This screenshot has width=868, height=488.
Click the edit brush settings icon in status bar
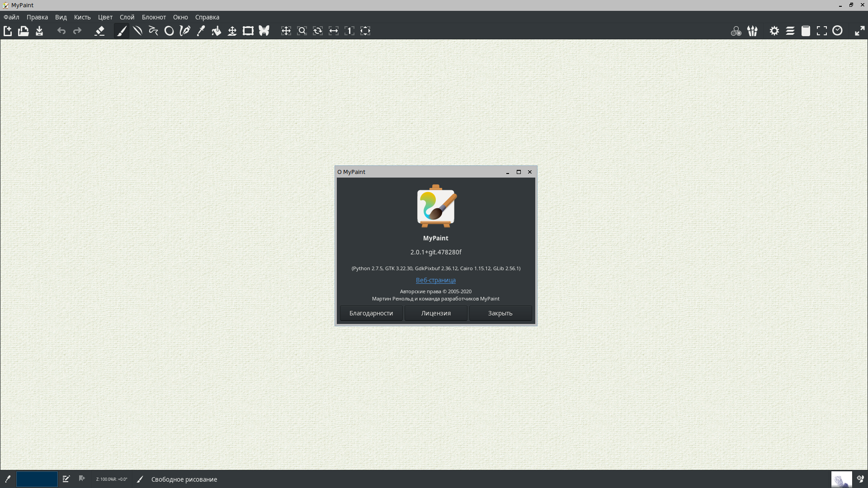tap(66, 479)
